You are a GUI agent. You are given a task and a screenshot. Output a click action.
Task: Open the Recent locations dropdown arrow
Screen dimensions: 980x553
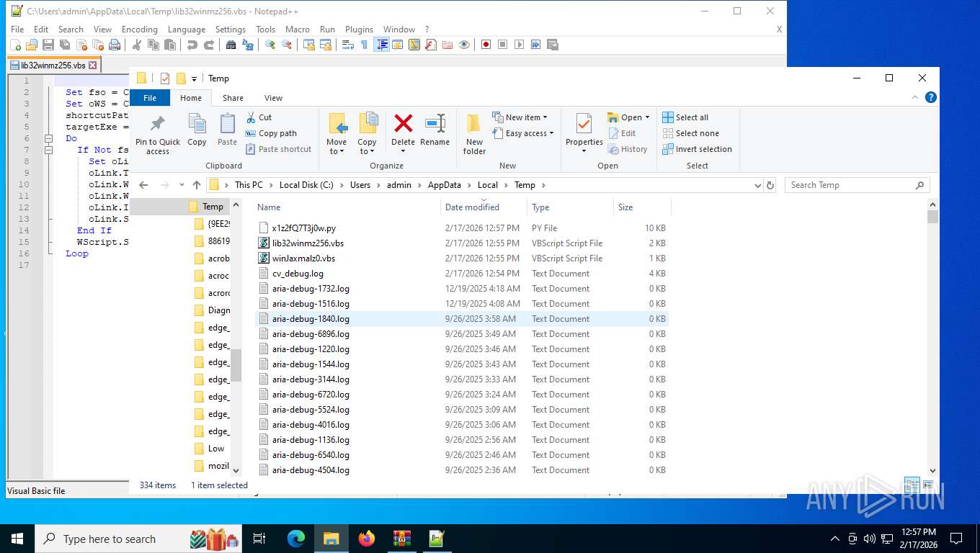[x=181, y=185]
